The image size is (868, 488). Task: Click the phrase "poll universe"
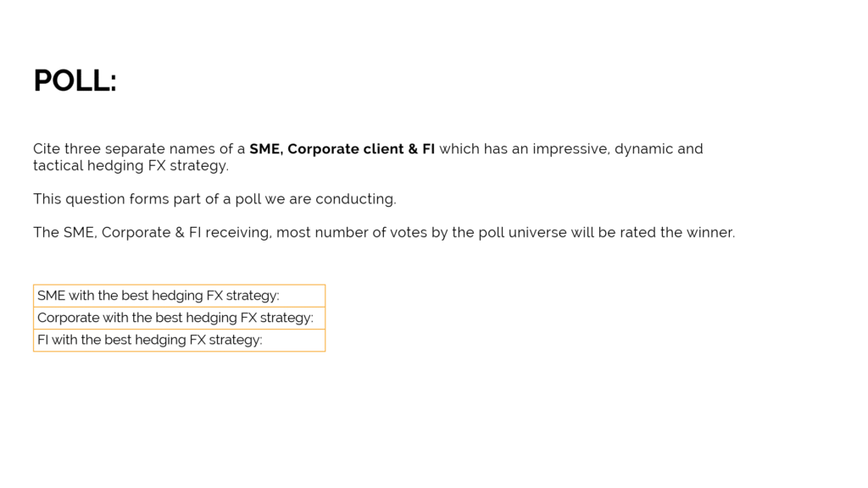pyautogui.click(x=509, y=232)
